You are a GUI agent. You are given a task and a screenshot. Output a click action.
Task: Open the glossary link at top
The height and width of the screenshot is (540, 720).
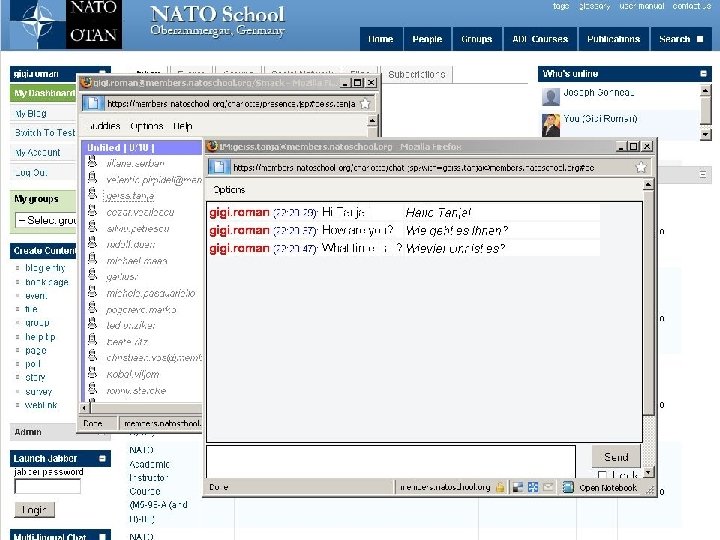pos(594,6)
